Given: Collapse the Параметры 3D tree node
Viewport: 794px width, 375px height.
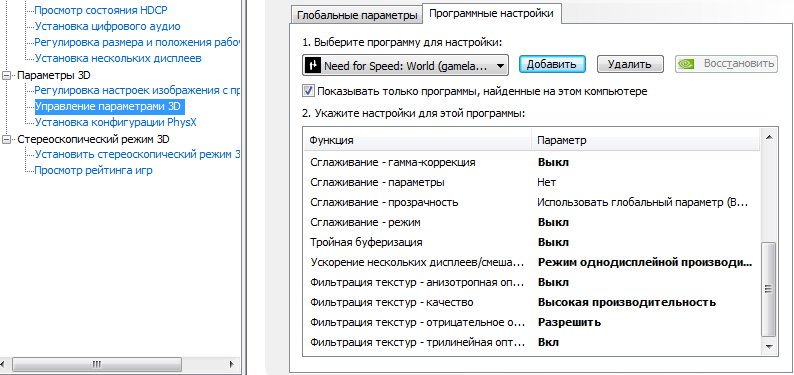Looking at the screenshot, I should pyautogui.click(x=6, y=75).
